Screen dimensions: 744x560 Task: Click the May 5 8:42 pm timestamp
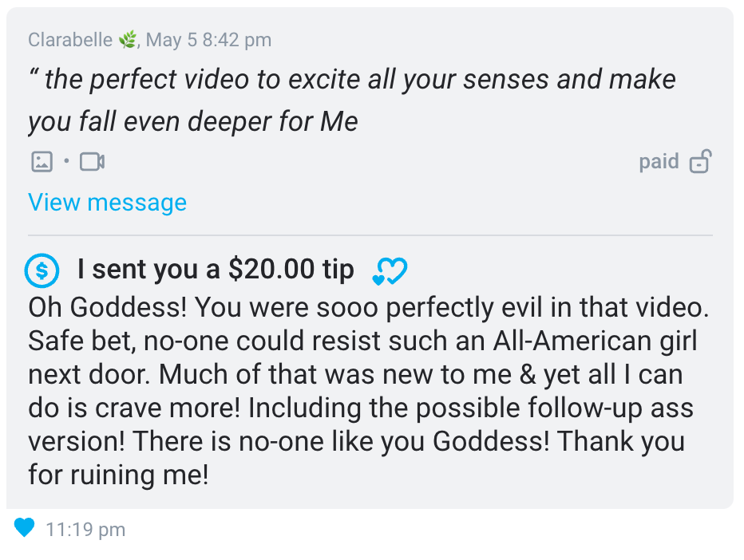tap(209, 41)
